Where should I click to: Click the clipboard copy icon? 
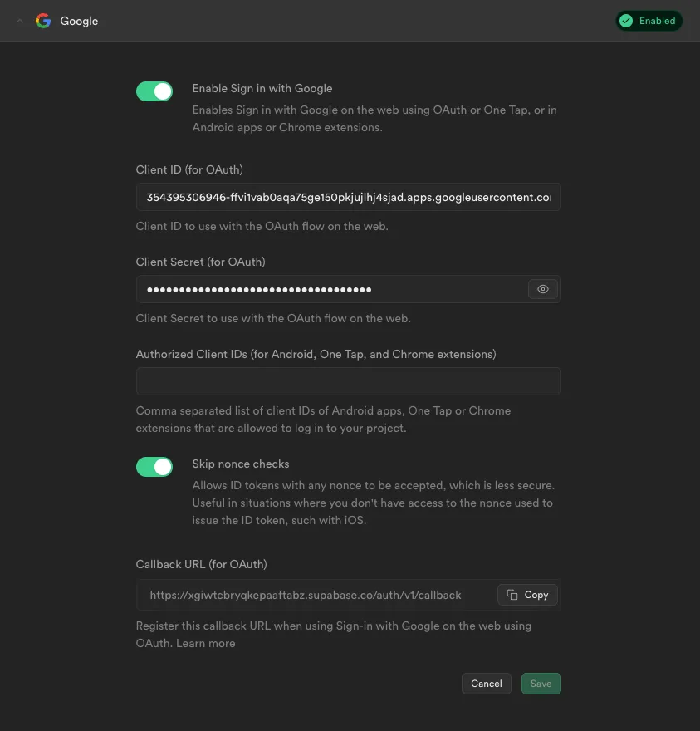pyautogui.click(x=512, y=595)
